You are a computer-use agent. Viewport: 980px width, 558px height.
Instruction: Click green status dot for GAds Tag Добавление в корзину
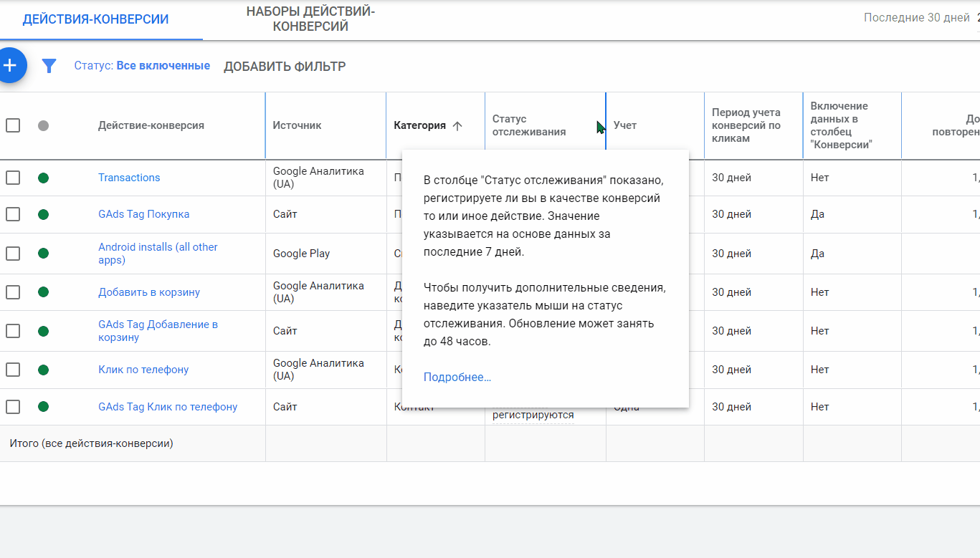pos(43,331)
